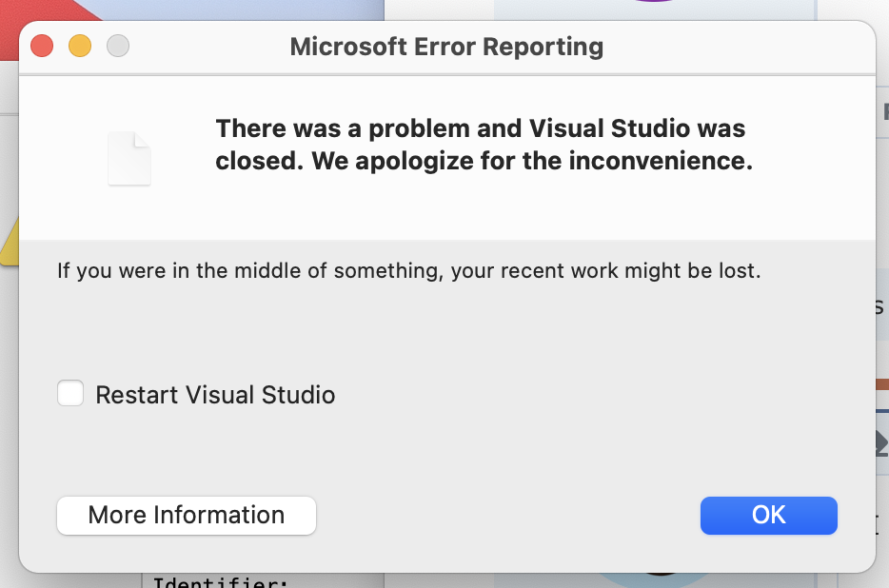Click the recent work might be lost sentence

pyautogui.click(x=408, y=271)
